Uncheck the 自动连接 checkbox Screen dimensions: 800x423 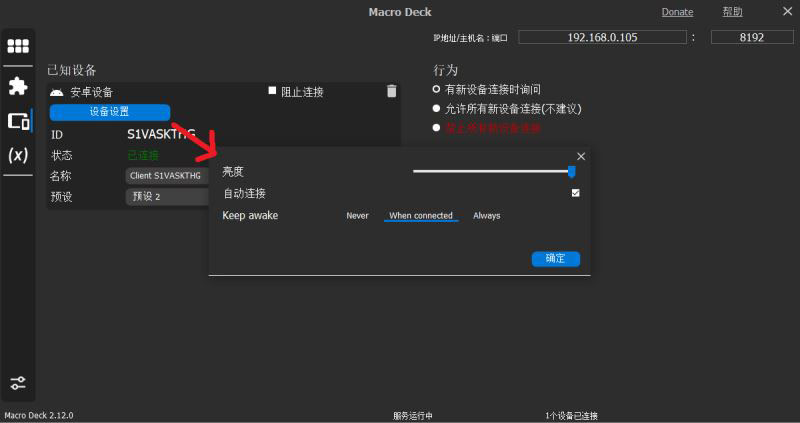575,193
